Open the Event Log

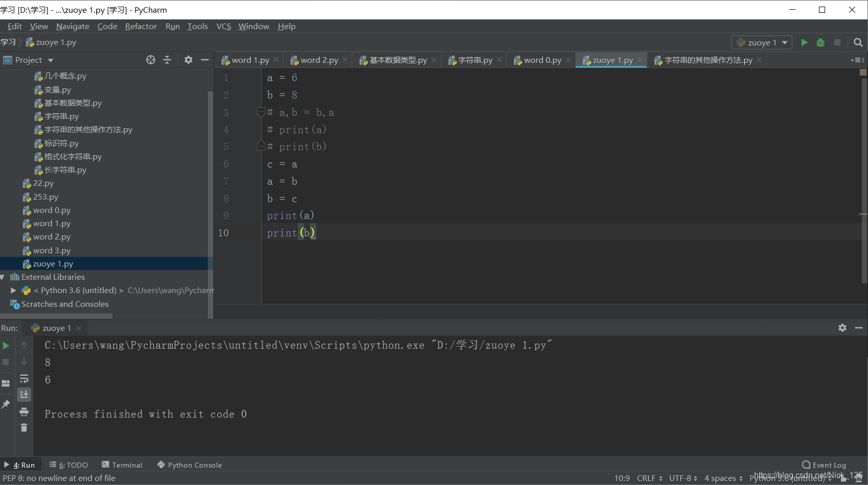(824, 465)
